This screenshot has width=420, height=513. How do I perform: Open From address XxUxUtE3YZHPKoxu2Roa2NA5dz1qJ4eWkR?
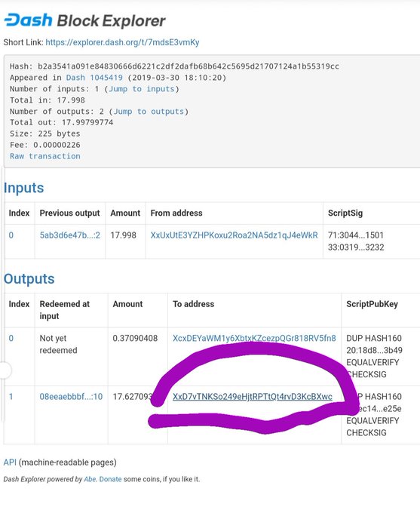click(234, 235)
